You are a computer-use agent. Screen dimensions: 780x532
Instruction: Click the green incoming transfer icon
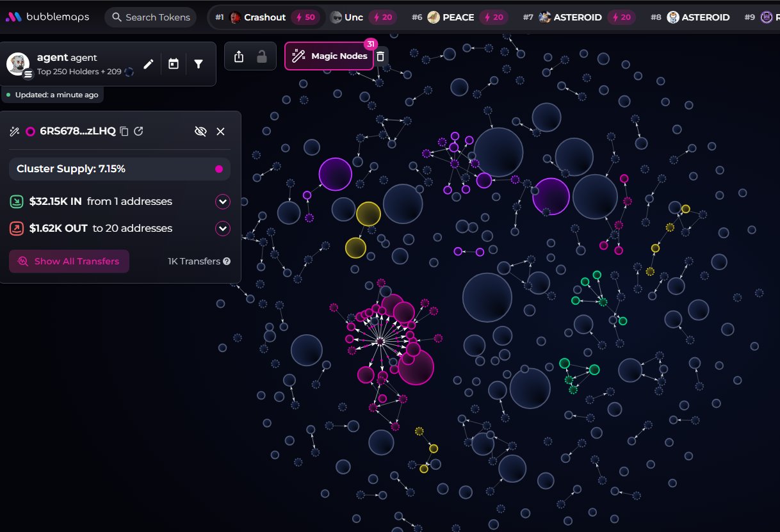tap(17, 202)
